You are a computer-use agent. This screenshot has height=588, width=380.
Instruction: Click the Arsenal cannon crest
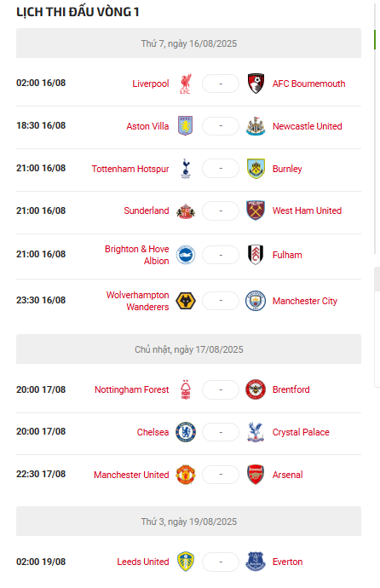tap(256, 475)
